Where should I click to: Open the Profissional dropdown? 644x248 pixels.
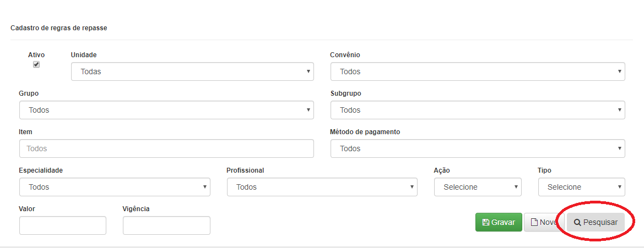(x=322, y=187)
